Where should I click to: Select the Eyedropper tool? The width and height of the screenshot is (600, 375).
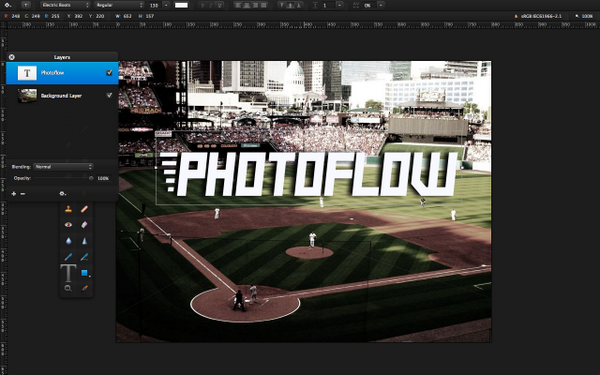pyautogui.click(x=84, y=288)
